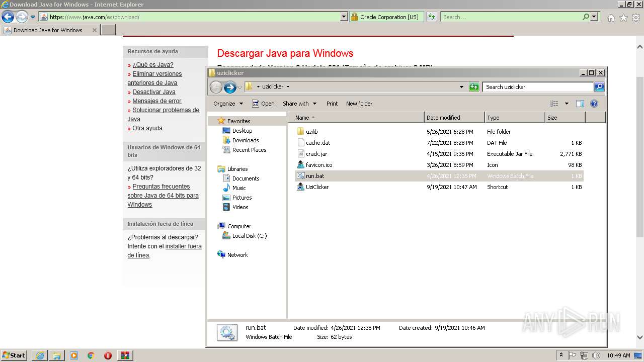Image resolution: width=644 pixels, height=362 pixels.
Task: Click Open in the Explorer toolbar
Action: [263, 104]
